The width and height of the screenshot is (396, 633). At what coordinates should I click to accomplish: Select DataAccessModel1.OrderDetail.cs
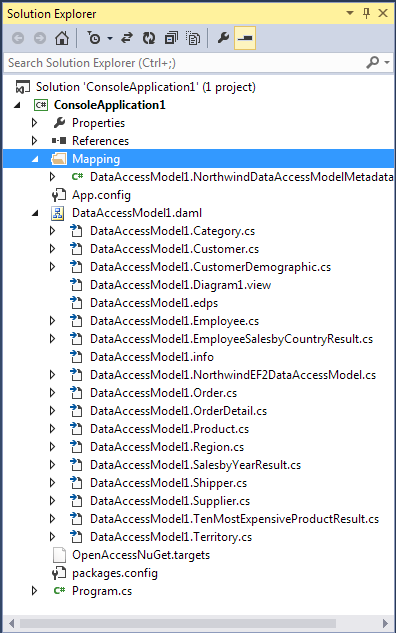tap(178, 411)
